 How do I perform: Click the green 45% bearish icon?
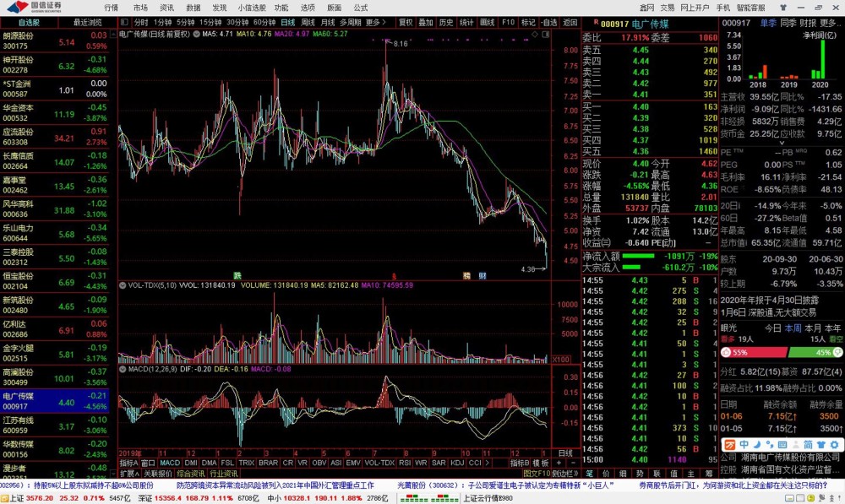[837, 352]
